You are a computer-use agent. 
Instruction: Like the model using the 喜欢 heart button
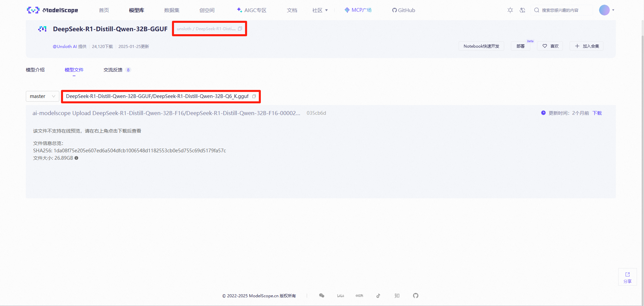550,46
